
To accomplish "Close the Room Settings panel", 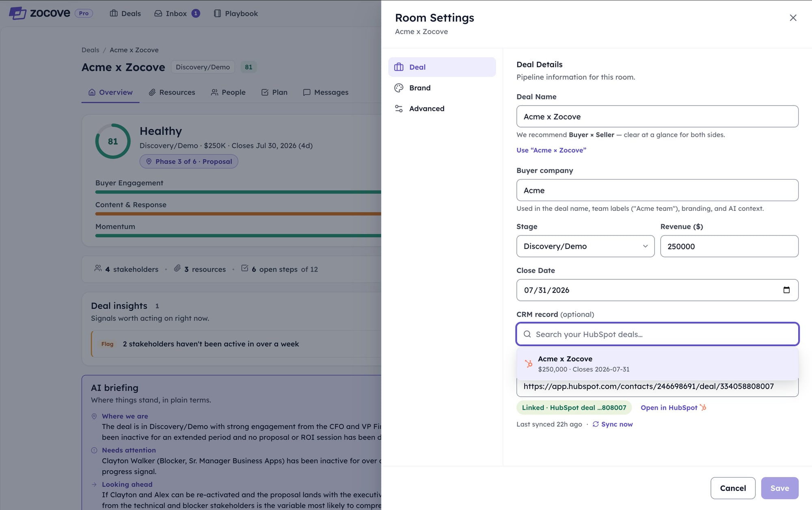I will point(793,18).
